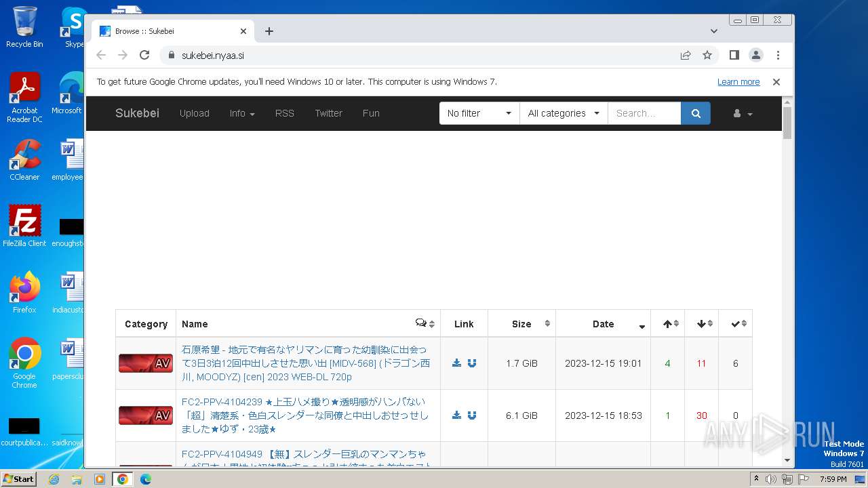Click the 2023-12-15 18:53 date cell
The width and height of the screenshot is (868, 488).
(x=603, y=415)
